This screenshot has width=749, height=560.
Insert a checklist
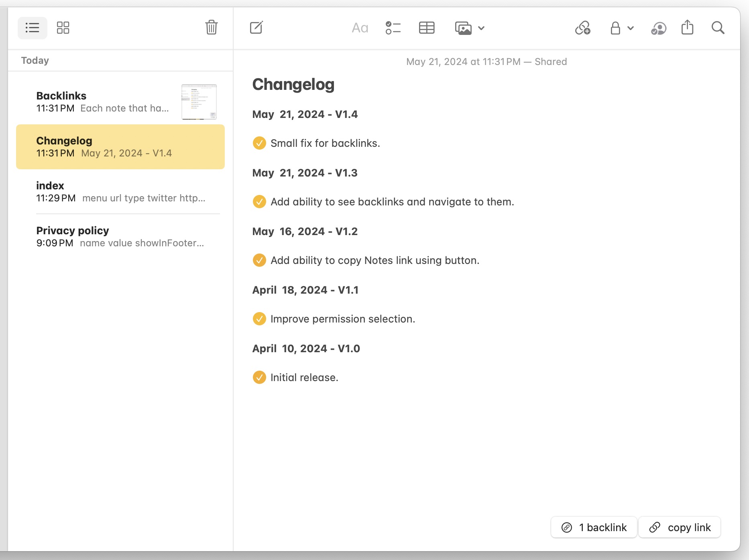tap(393, 28)
